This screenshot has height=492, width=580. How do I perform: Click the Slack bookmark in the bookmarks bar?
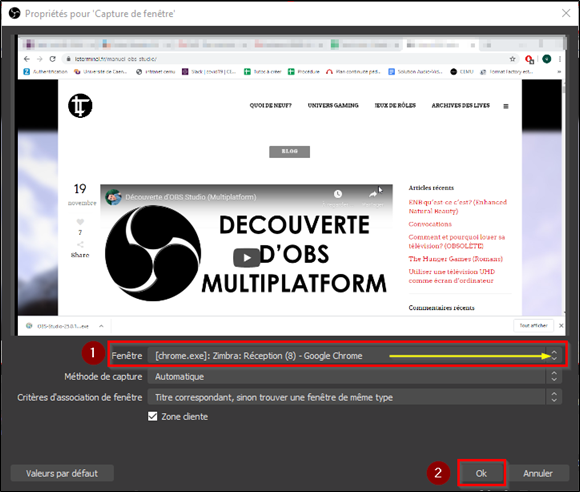(209, 72)
